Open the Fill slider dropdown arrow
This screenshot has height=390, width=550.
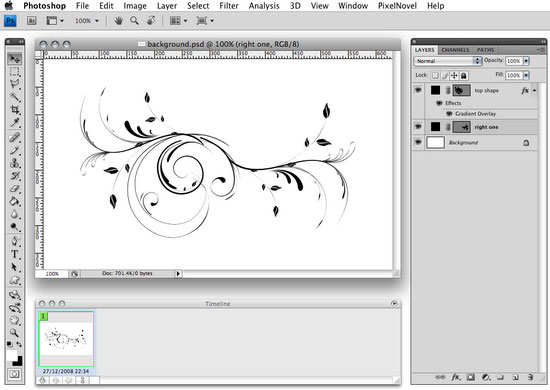coord(526,75)
